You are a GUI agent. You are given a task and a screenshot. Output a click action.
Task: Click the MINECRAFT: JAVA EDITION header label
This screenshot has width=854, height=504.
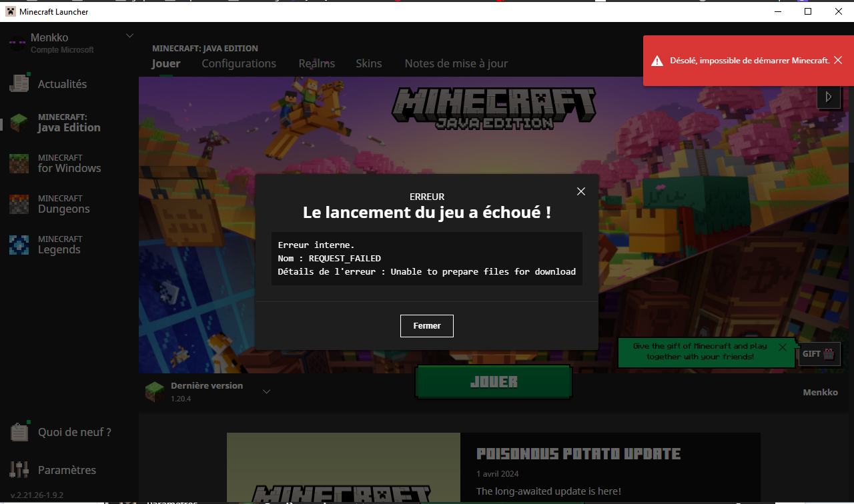tap(205, 48)
